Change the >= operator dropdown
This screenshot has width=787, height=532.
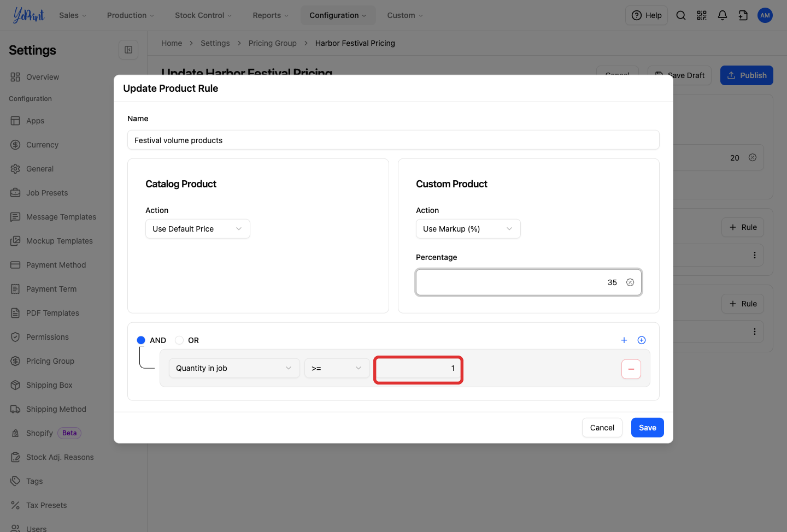337,368
